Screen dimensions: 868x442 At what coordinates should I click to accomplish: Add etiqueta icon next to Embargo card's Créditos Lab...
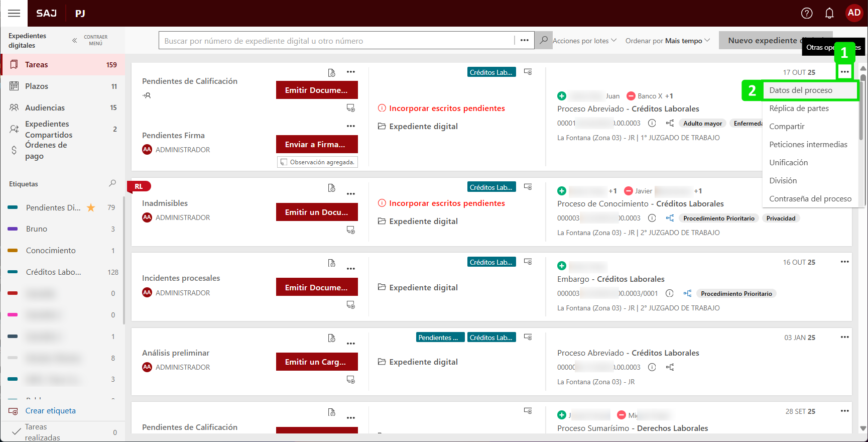click(528, 262)
